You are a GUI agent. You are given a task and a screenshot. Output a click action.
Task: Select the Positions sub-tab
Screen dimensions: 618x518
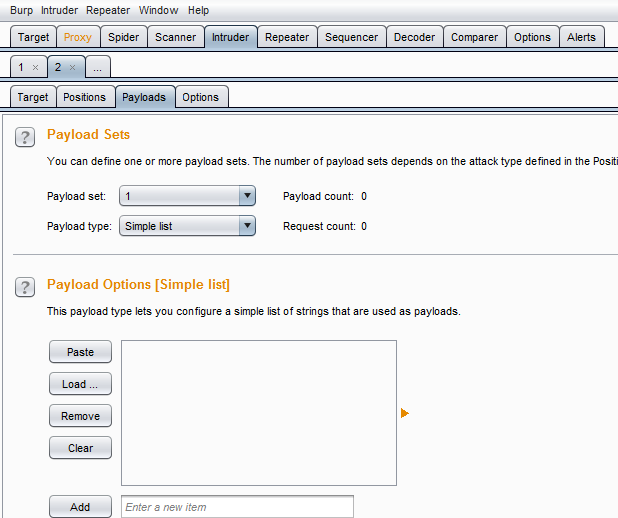84,97
